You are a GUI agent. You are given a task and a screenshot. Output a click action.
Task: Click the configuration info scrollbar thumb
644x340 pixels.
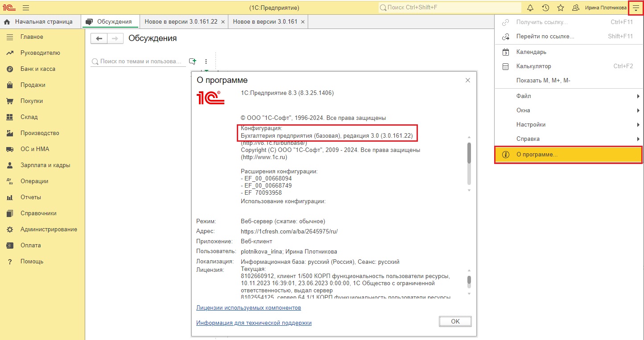pos(469,153)
